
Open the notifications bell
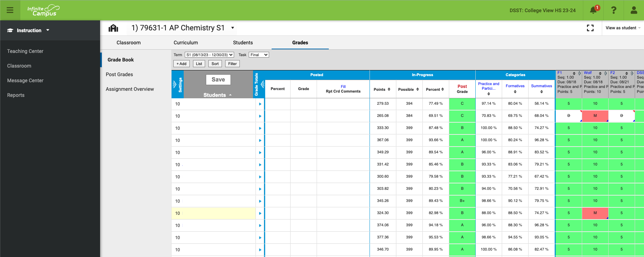point(593,10)
